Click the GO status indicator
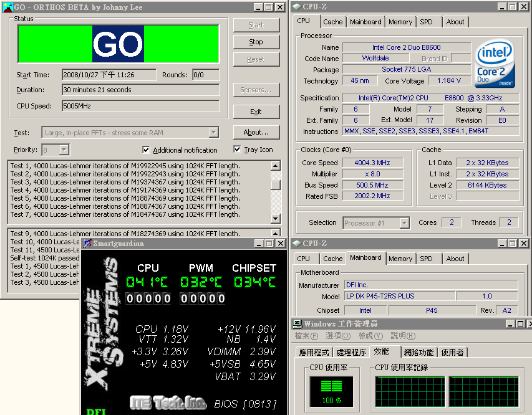The height and width of the screenshot is (415, 532). [x=118, y=44]
